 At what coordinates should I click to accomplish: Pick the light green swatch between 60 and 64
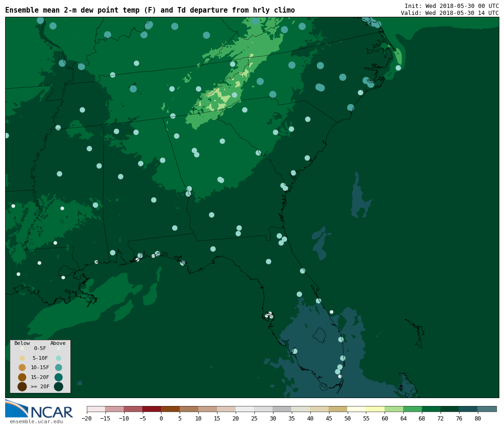pos(394,409)
